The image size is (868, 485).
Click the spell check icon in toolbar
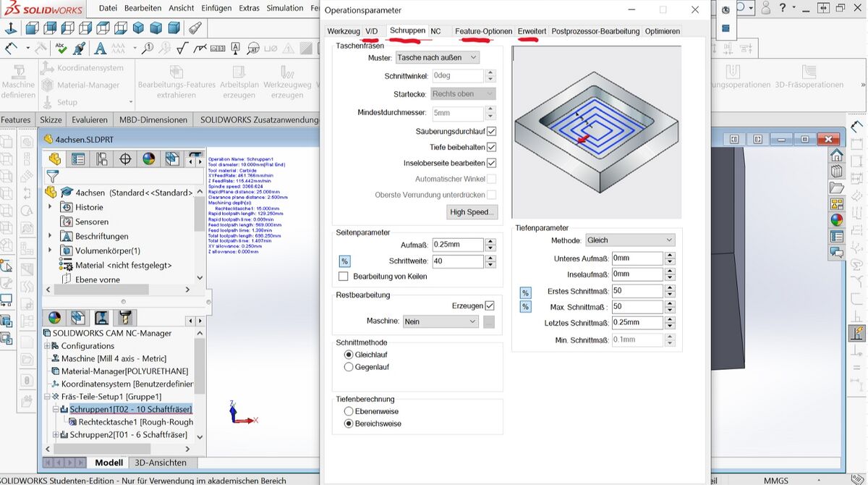tap(61, 48)
